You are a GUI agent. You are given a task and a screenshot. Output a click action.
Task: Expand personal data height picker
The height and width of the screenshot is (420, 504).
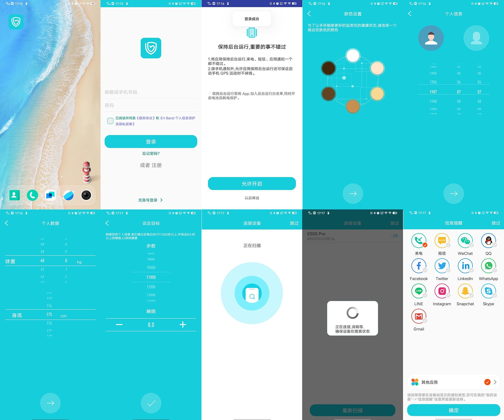[x=50, y=314]
